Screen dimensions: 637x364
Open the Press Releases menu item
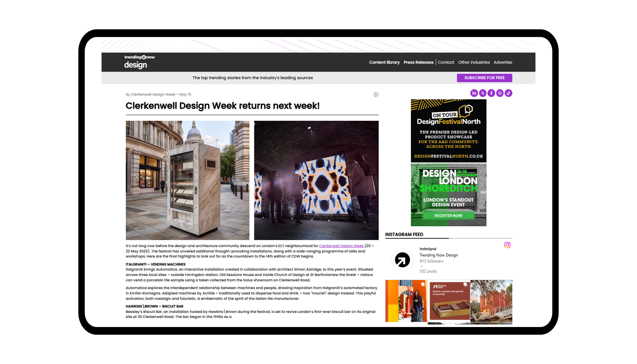pos(418,62)
